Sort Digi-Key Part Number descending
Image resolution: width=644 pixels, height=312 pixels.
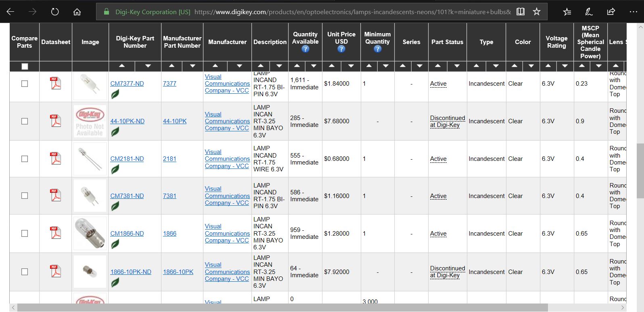[x=148, y=66]
